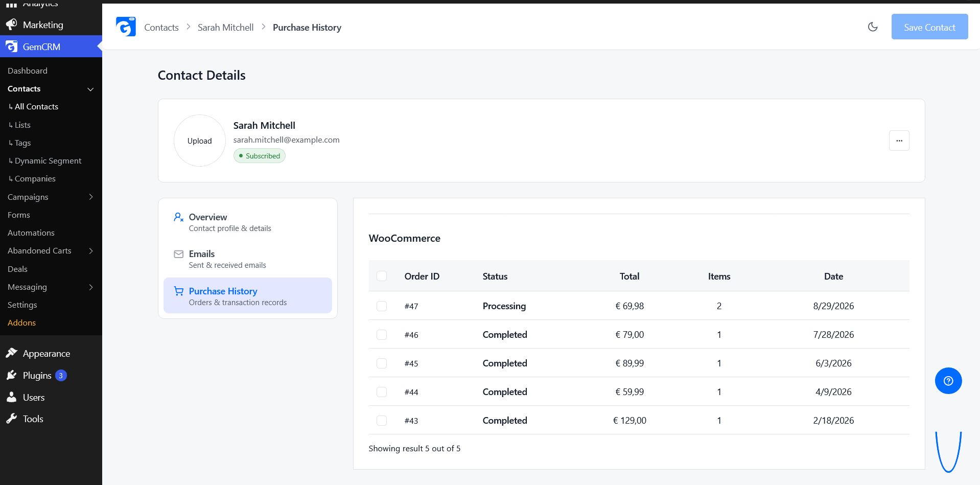Open the three-dot contact actions menu
Screen dimensions: 980x485
click(x=899, y=141)
